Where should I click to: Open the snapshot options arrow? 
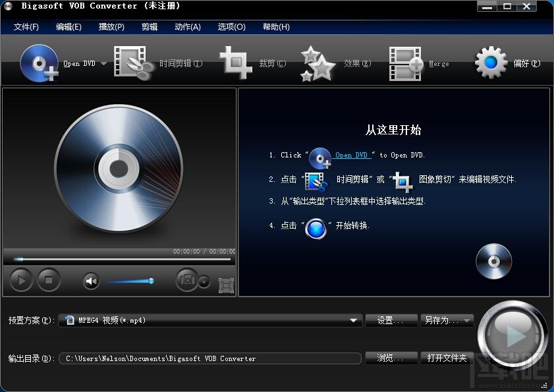tap(204, 282)
